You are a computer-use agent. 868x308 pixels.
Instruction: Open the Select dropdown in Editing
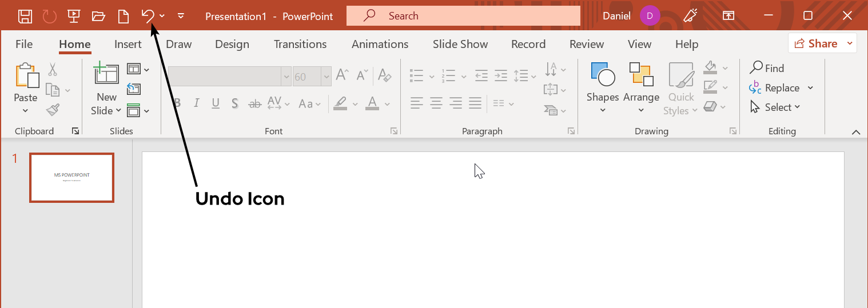tap(775, 107)
